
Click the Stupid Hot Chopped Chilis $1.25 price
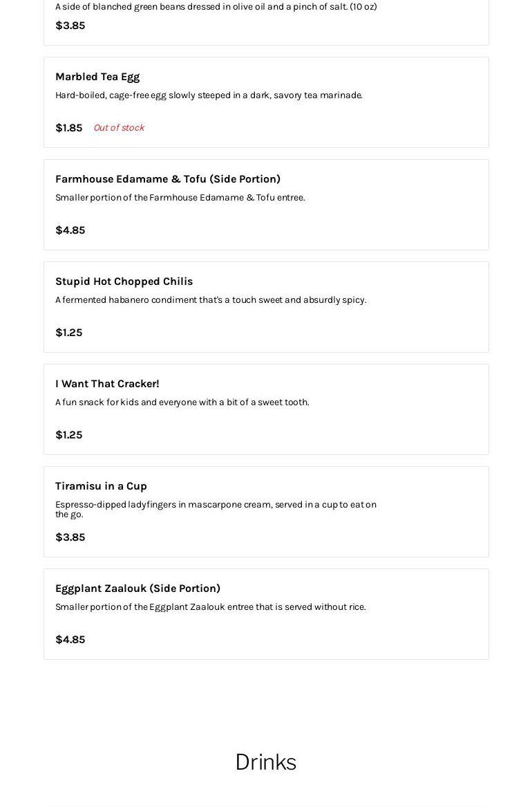point(68,333)
